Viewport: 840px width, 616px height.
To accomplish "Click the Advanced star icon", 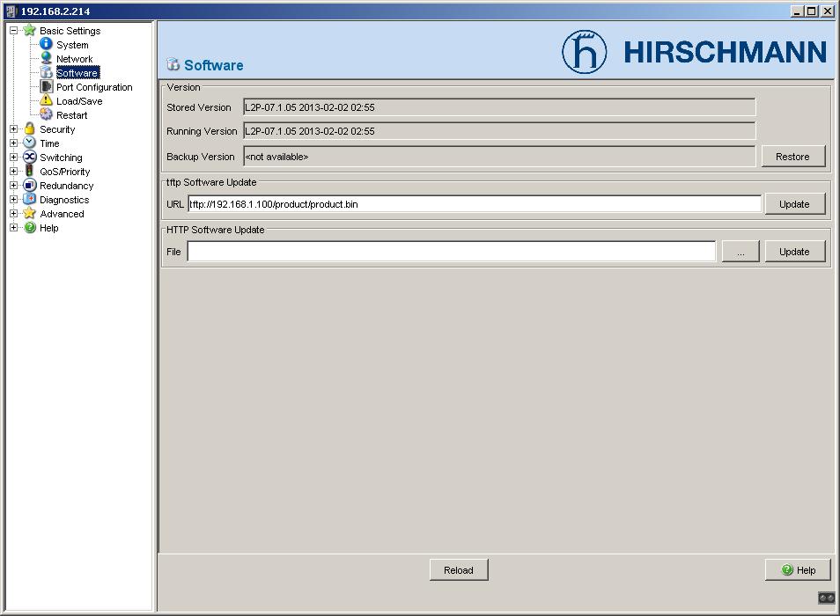I will point(29,213).
